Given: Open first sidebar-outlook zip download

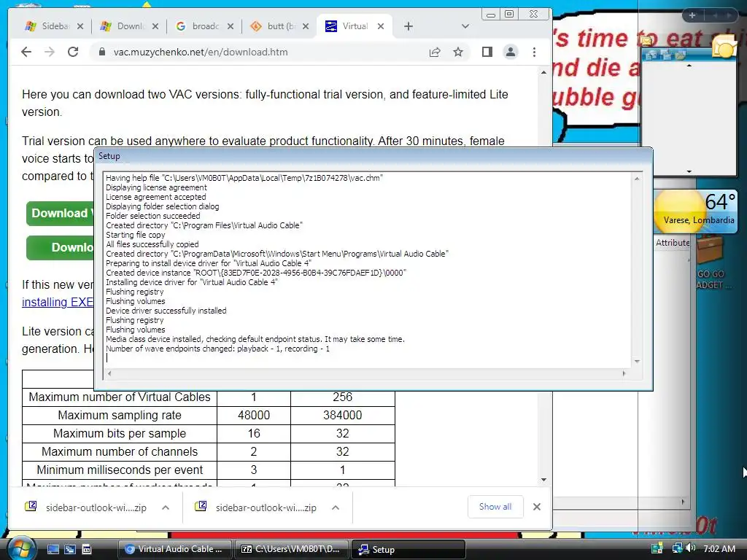Looking at the screenshot, I should coord(87,507).
